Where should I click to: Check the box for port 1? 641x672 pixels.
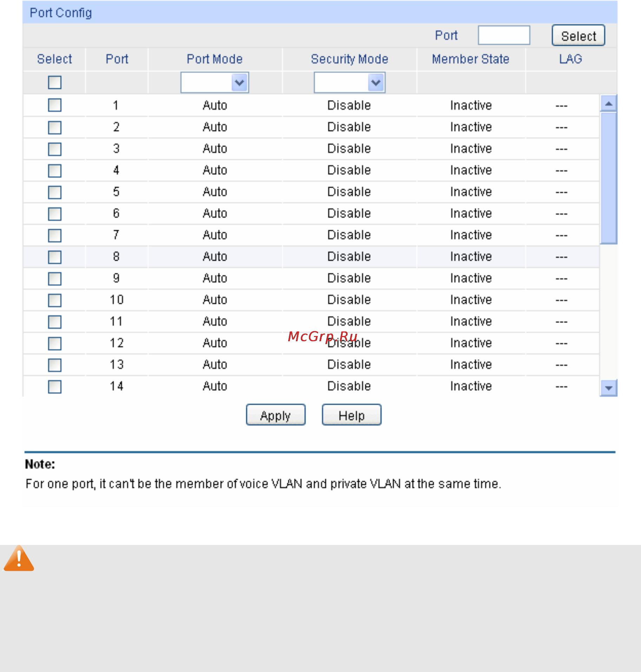55,105
